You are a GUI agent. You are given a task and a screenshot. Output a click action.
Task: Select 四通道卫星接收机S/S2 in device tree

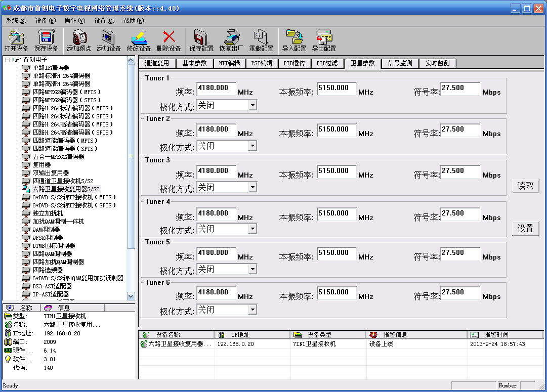click(x=63, y=181)
